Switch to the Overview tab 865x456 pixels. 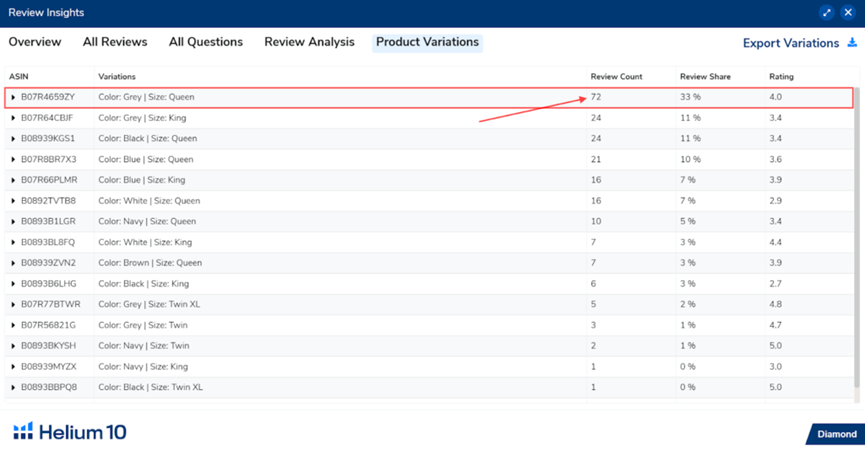point(35,42)
